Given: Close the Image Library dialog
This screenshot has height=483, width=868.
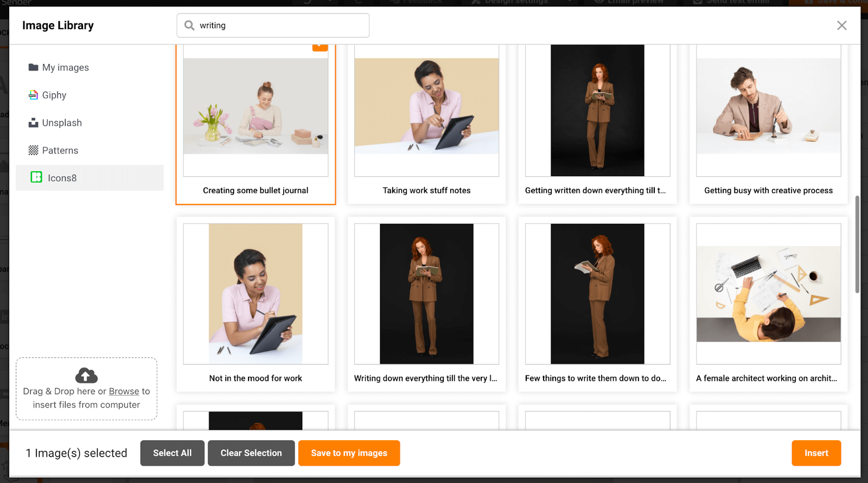Looking at the screenshot, I should (x=841, y=25).
